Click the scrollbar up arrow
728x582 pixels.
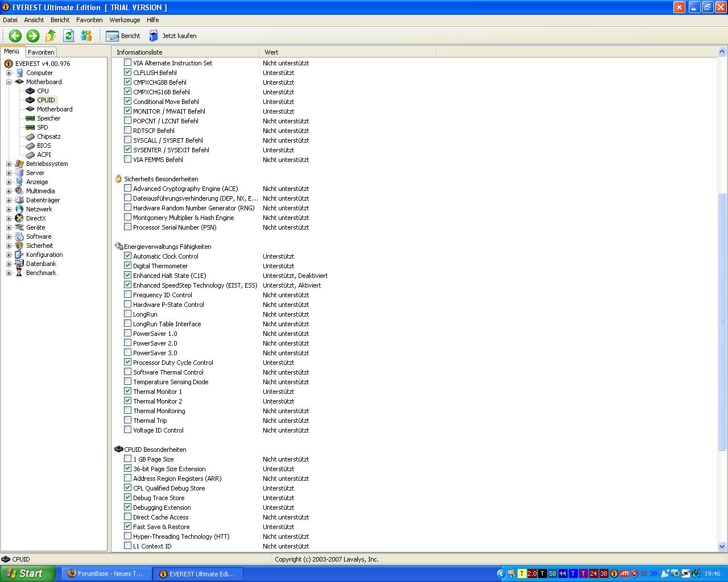[x=722, y=52]
